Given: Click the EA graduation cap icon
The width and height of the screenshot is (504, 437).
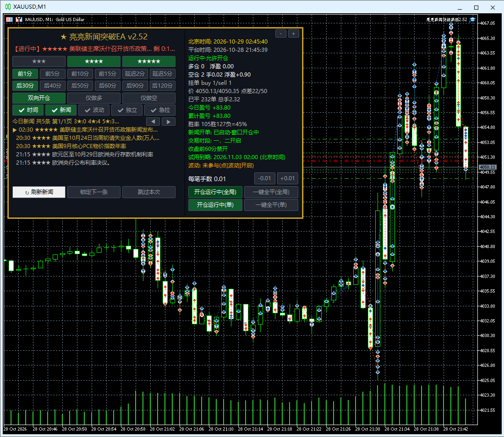Looking at the screenshot, I should coord(472,20).
